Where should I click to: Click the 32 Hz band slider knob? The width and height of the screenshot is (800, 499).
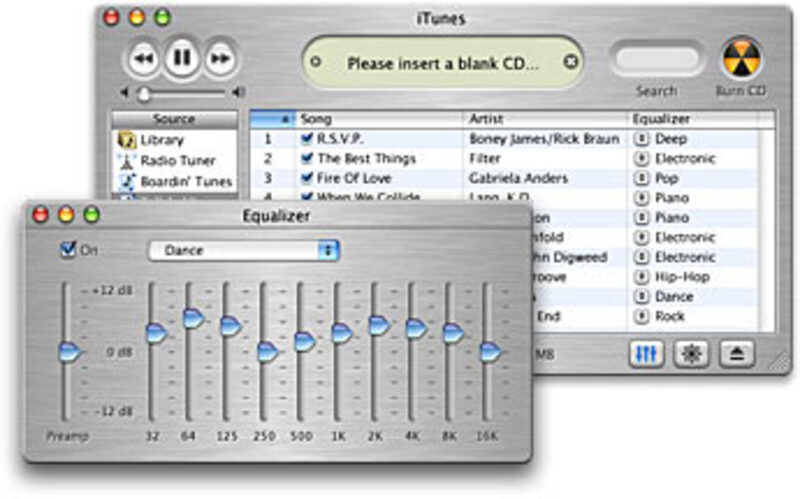tap(157, 333)
